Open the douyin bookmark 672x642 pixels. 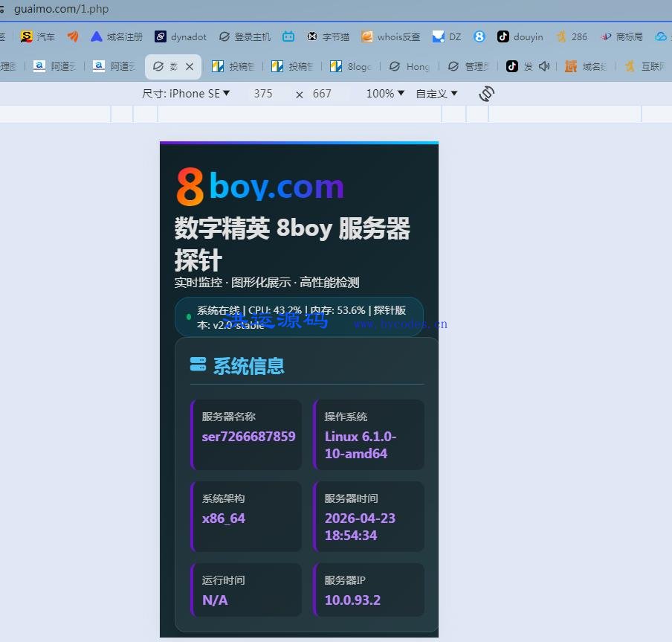click(520, 37)
